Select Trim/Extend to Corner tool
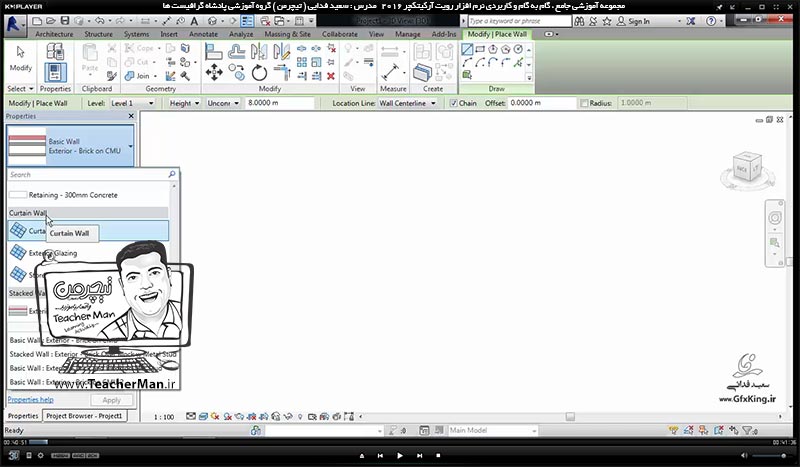This screenshot has height=467, width=800. point(282,72)
